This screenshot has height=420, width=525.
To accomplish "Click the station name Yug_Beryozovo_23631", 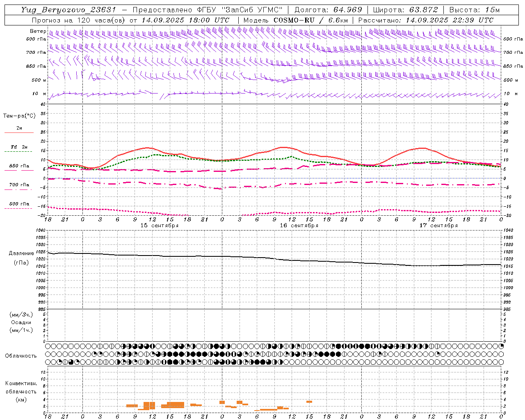I will coord(68,10).
